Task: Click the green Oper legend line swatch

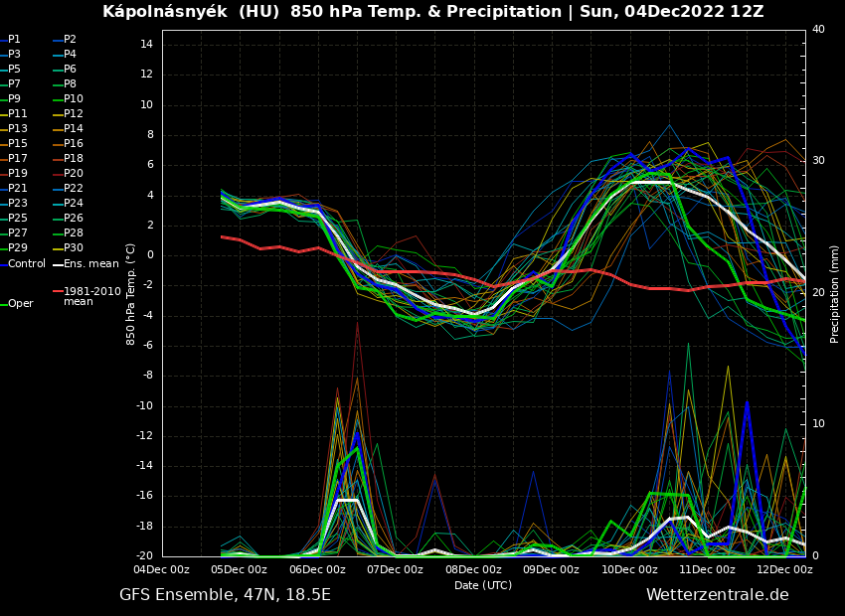Action: tap(4, 304)
